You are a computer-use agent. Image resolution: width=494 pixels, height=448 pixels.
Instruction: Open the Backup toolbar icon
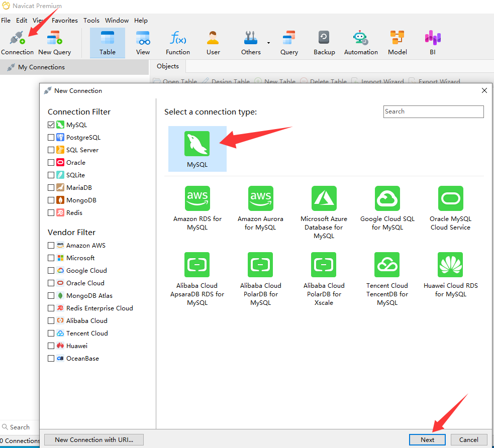324,43
